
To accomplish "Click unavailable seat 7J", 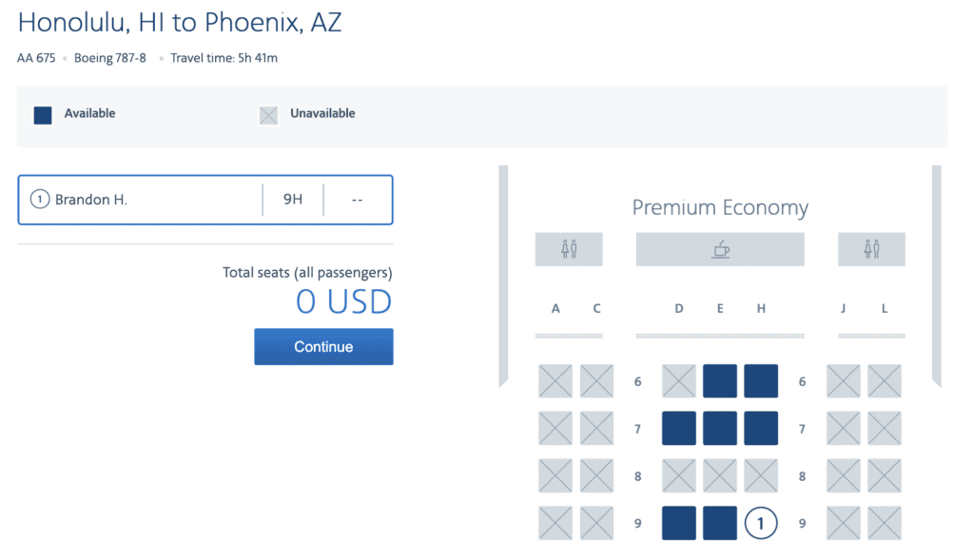I will (x=844, y=429).
